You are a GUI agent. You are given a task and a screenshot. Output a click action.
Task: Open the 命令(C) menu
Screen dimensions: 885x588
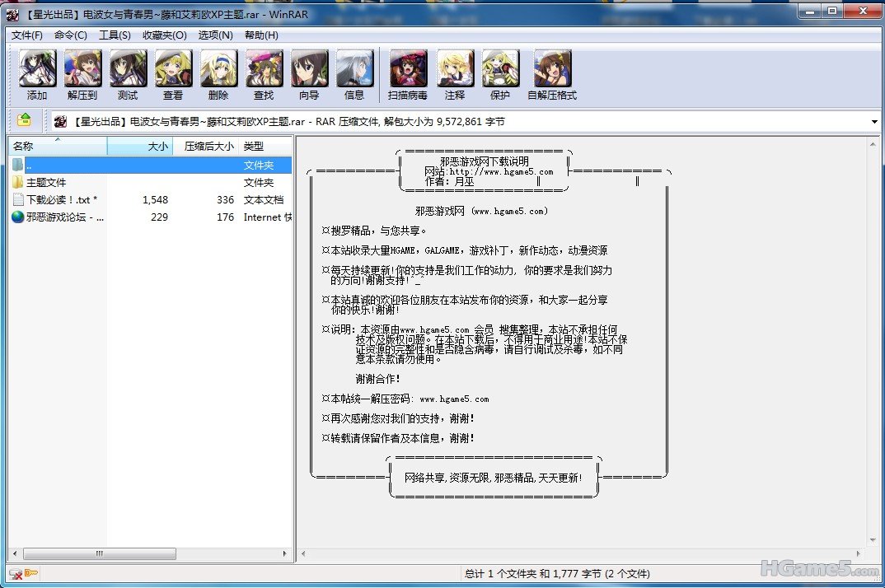tap(71, 35)
